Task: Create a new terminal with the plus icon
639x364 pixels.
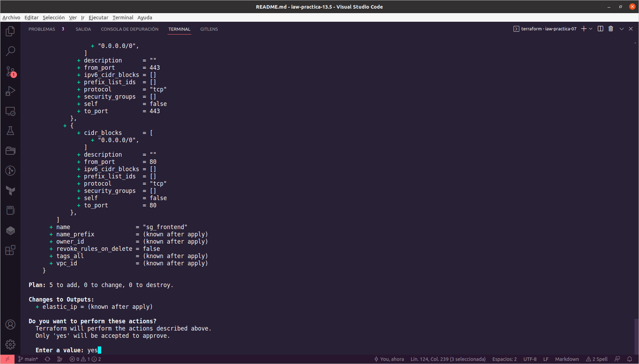Action: [583, 29]
